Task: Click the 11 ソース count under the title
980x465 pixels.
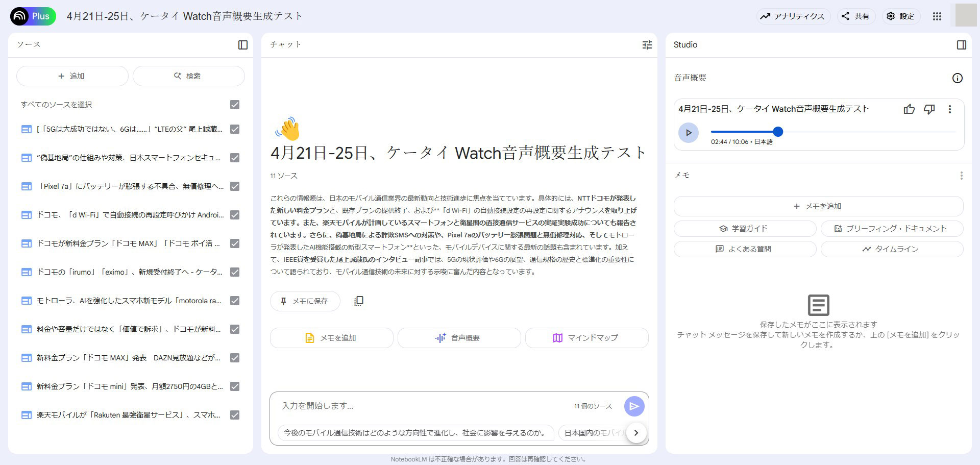Action: coord(284,176)
